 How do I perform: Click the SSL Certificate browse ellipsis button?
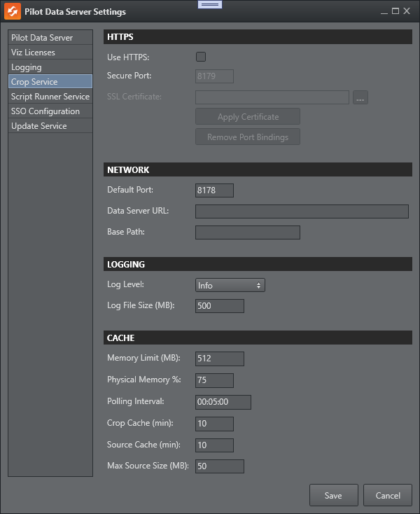point(360,97)
